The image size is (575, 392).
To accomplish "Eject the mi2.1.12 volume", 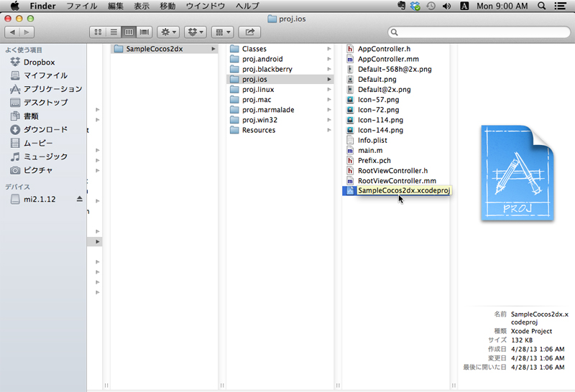I will coord(80,199).
